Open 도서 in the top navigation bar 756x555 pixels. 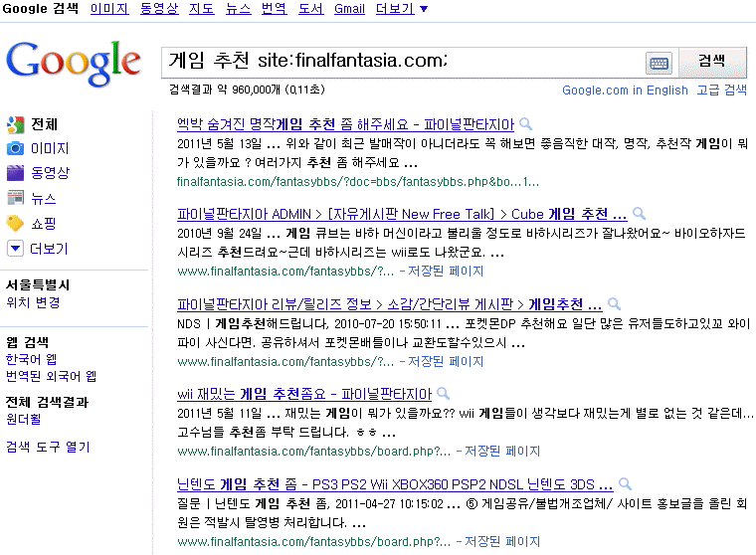click(310, 9)
